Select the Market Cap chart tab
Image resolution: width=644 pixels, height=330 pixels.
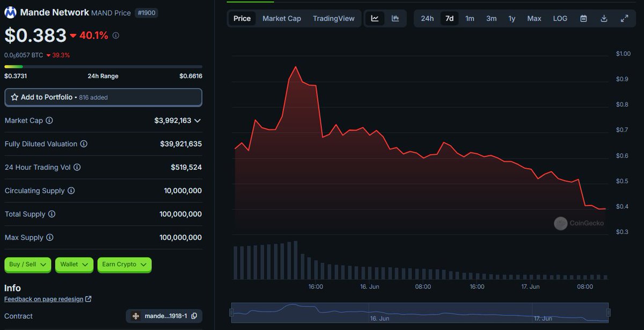click(282, 18)
